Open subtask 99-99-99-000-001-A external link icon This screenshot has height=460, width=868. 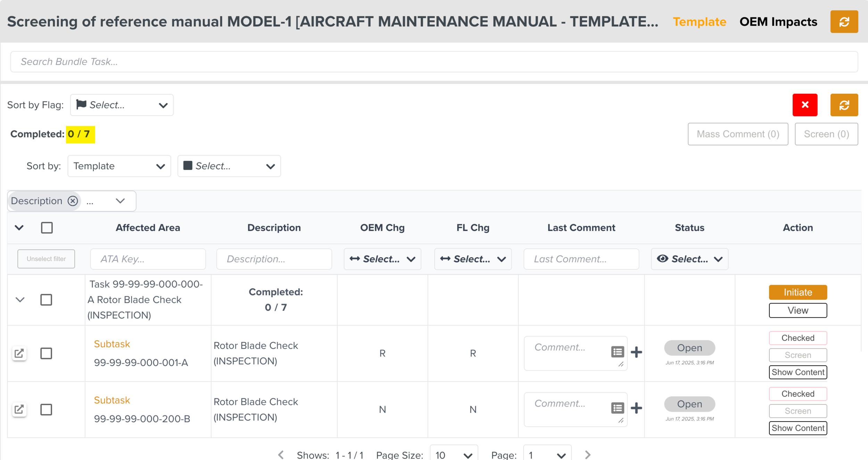pos(19,353)
